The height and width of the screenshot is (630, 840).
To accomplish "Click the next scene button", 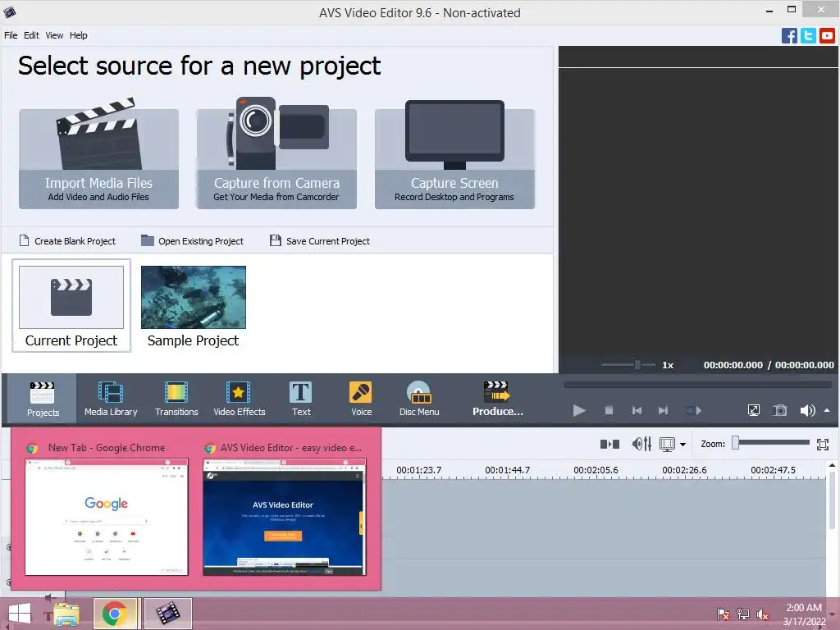I will click(694, 410).
